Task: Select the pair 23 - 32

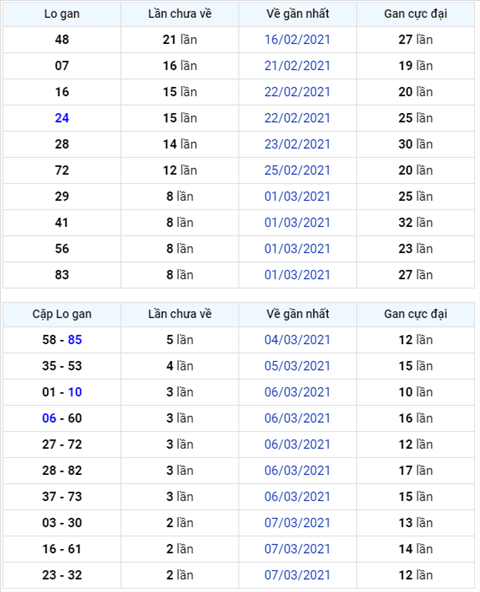Action: [x=62, y=575]
